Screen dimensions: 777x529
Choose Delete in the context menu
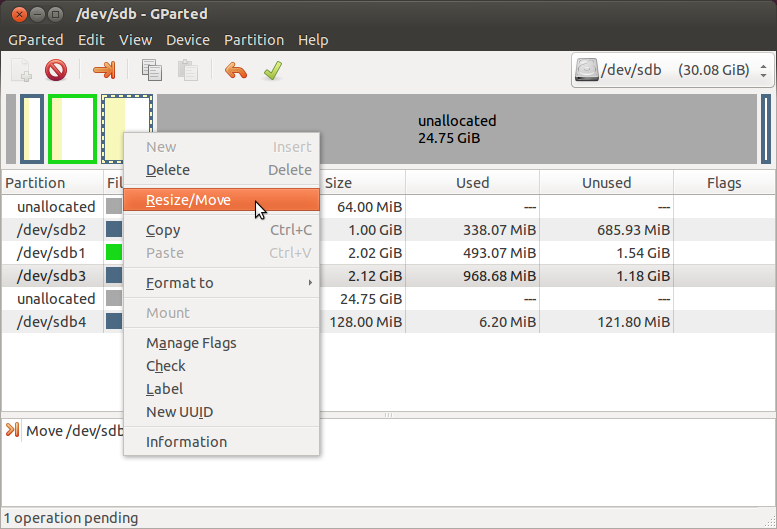(x=221, y=170)
